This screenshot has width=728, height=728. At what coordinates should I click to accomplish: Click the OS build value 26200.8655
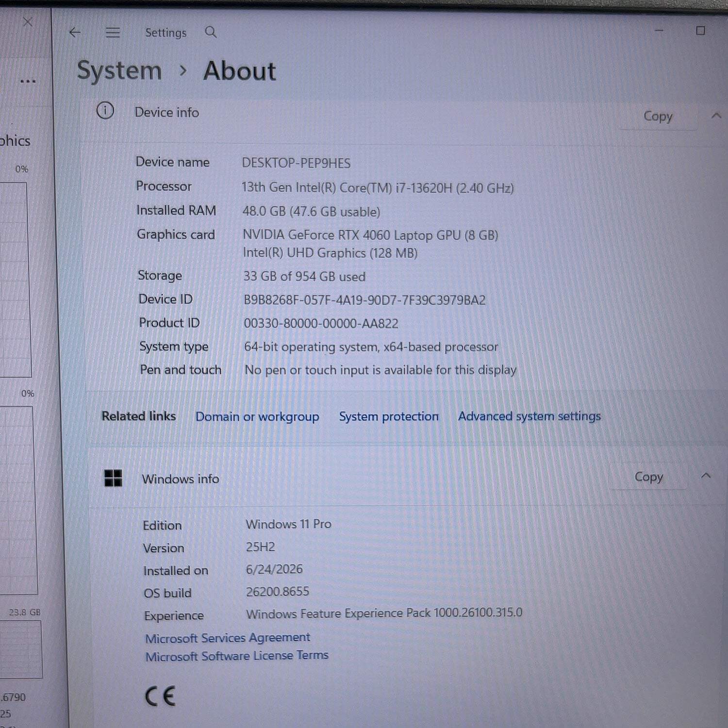[277, 592]
